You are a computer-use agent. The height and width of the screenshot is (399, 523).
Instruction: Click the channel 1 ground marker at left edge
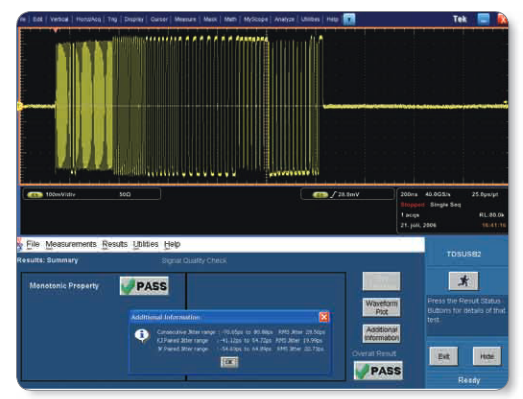(20, 106)
